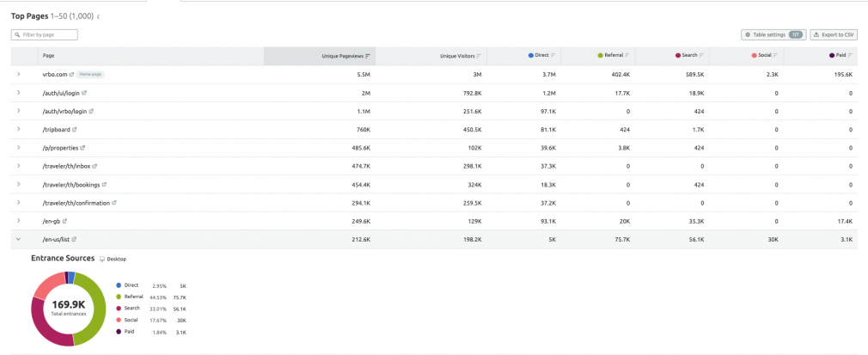
Task: Expand the /p/properties row details
Action: click(18, 148)
